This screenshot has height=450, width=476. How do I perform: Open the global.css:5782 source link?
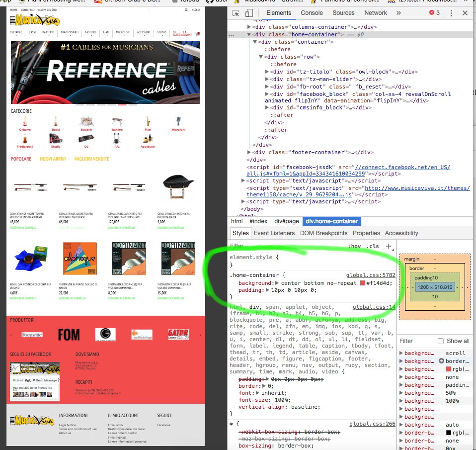coord(371,275)
